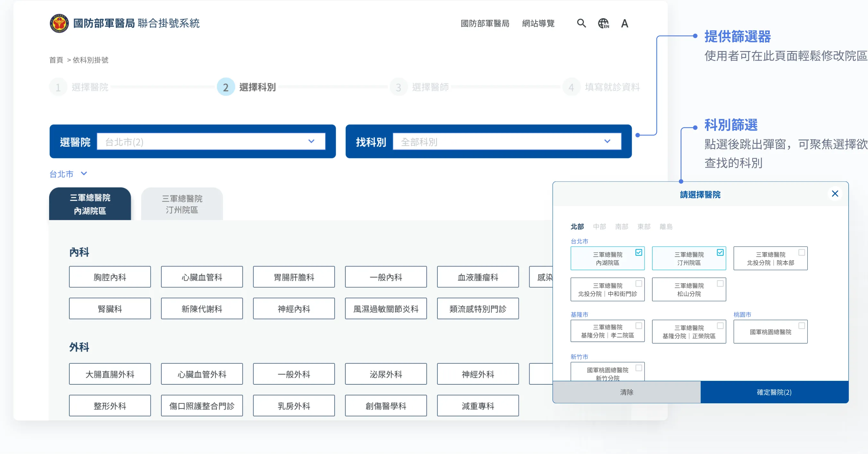The width and height of the screenshot is (868, 454).
Task: Select the 中部 region tab
Action: point(599,227)
